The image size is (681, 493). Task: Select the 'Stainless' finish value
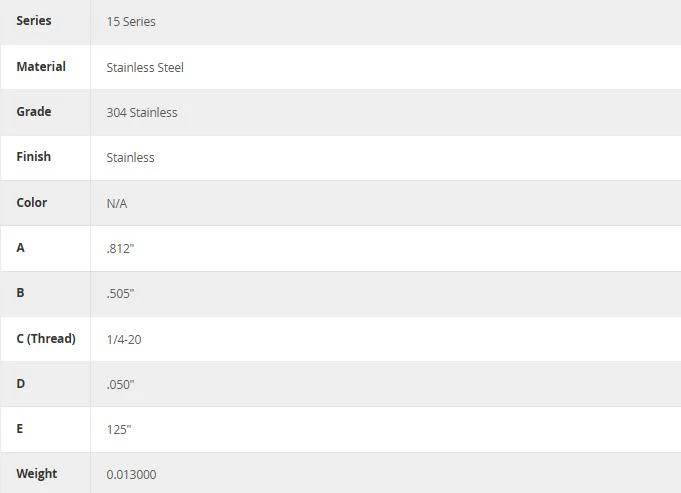(x=130, y=157)
